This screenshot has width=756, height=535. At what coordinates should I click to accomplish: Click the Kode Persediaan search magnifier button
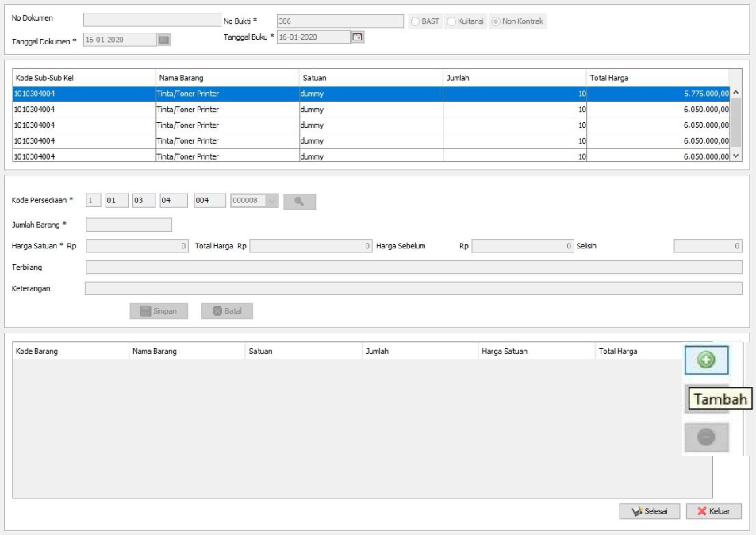pyautogui.click(x=299, y=202)
